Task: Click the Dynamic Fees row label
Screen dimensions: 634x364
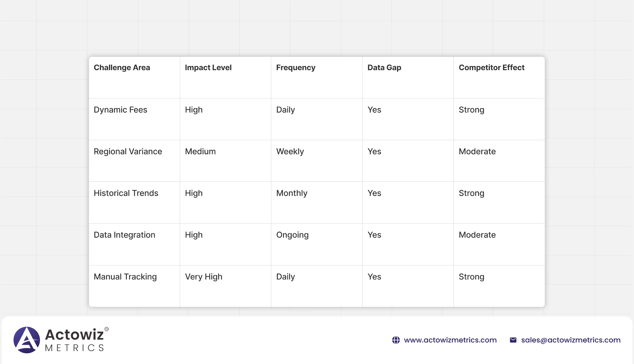Action: (x=120, y=110)
